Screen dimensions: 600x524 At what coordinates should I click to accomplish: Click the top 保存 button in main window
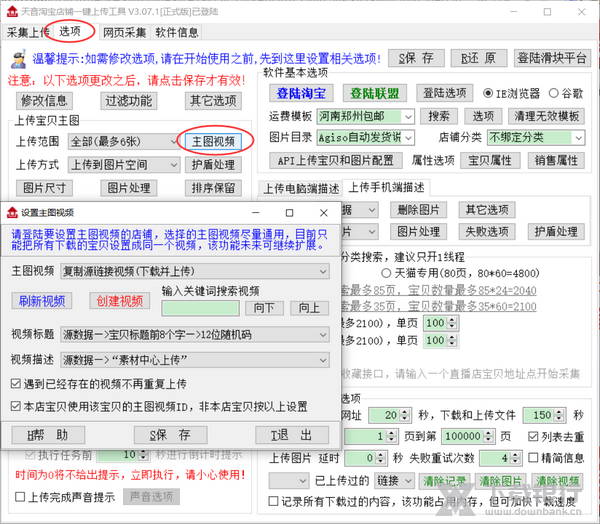pos(416,58)
